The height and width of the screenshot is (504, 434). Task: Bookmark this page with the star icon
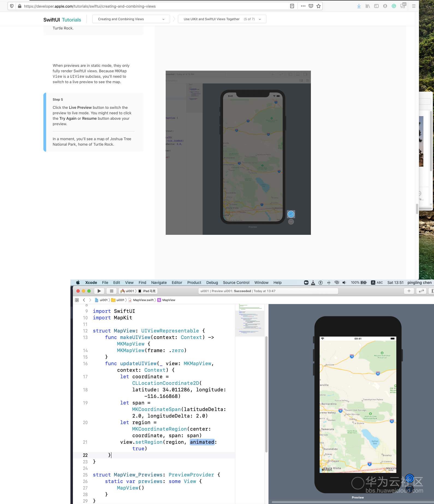[x=319, y=6]
